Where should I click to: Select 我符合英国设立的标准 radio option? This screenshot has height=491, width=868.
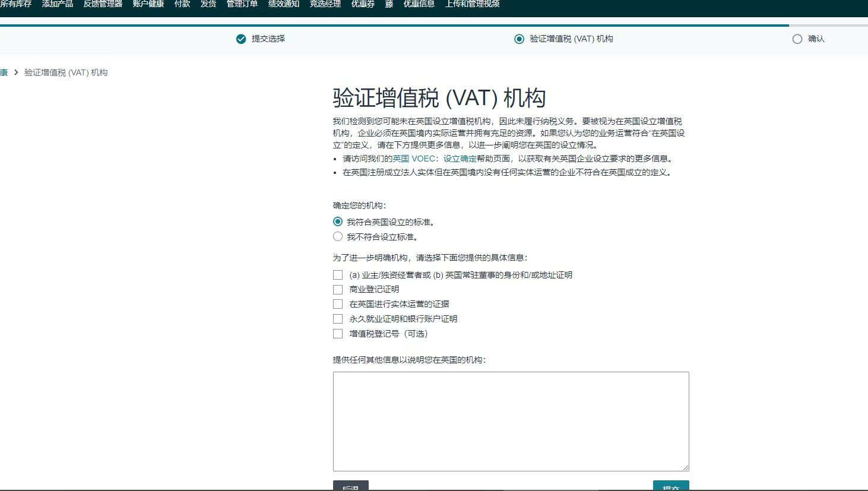(x=338, y=221)
